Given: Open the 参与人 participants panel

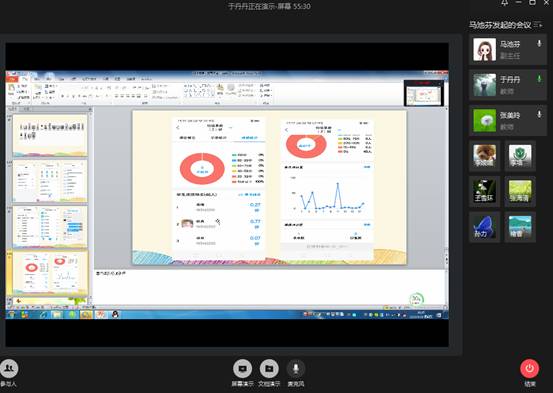Looking at the screenshot, I should 9,369.
